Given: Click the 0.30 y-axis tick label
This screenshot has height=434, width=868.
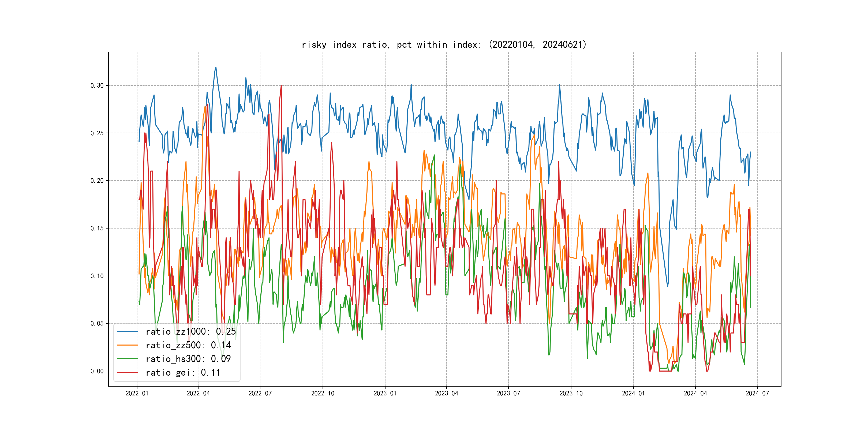Looking at the screenshot, I should pos(97,85).
